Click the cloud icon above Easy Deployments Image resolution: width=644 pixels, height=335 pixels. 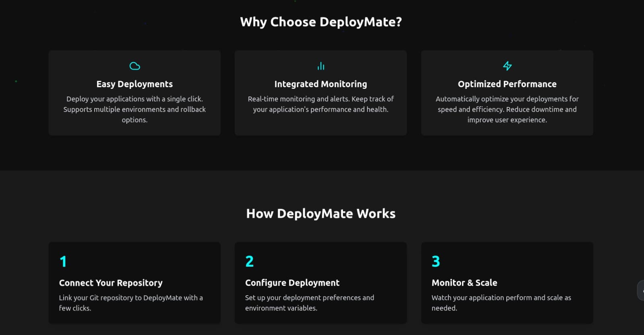[x=134, y=66]
